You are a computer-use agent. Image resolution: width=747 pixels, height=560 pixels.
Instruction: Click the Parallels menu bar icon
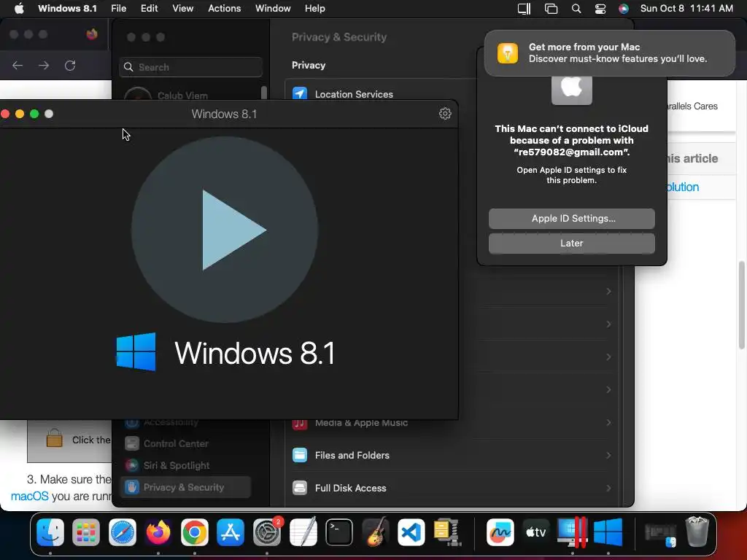click(x=524, y=9)
